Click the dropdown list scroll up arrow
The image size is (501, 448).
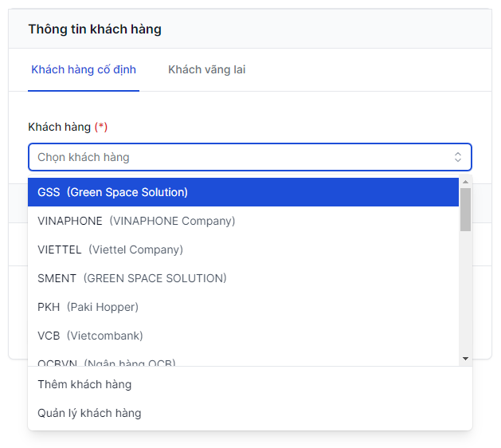(465, 182)
